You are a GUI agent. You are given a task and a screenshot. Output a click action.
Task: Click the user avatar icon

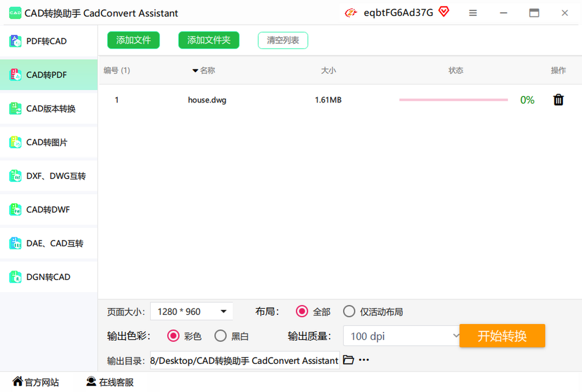(351, 13)
